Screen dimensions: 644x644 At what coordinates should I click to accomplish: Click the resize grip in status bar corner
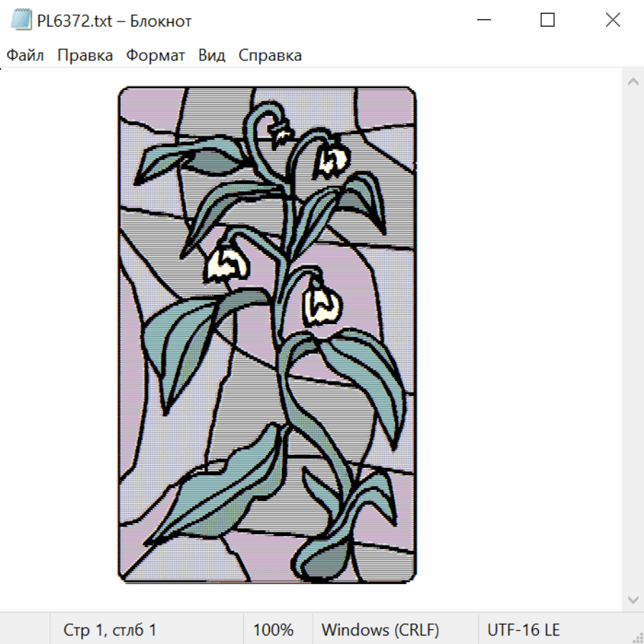pyautogui.click(x=637, y=637)
